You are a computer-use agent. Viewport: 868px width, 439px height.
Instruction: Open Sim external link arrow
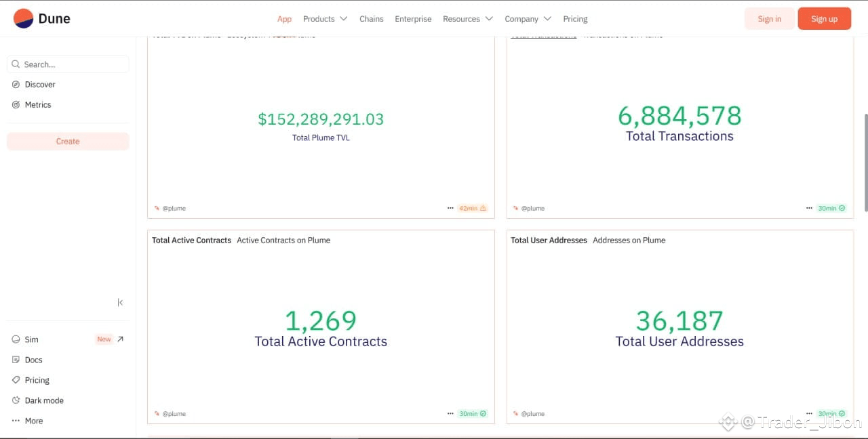click(120, 339)
